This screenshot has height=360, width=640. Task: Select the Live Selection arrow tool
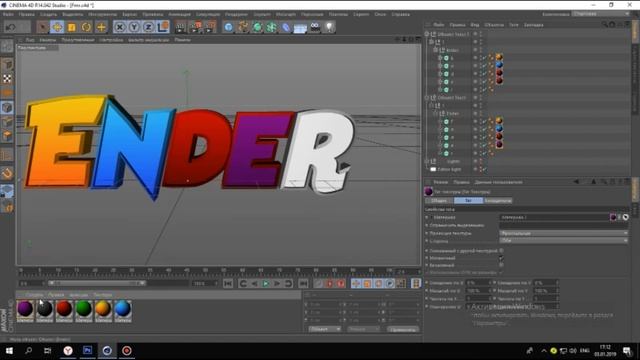point(42,27)
